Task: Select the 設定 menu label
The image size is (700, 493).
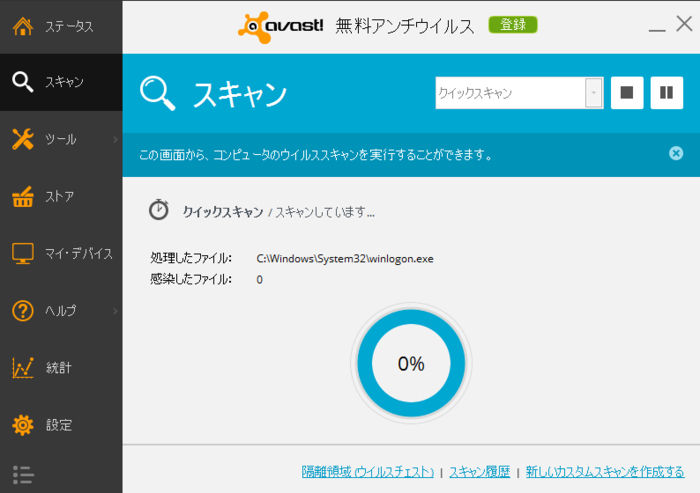Action: (x=59, y=425)
